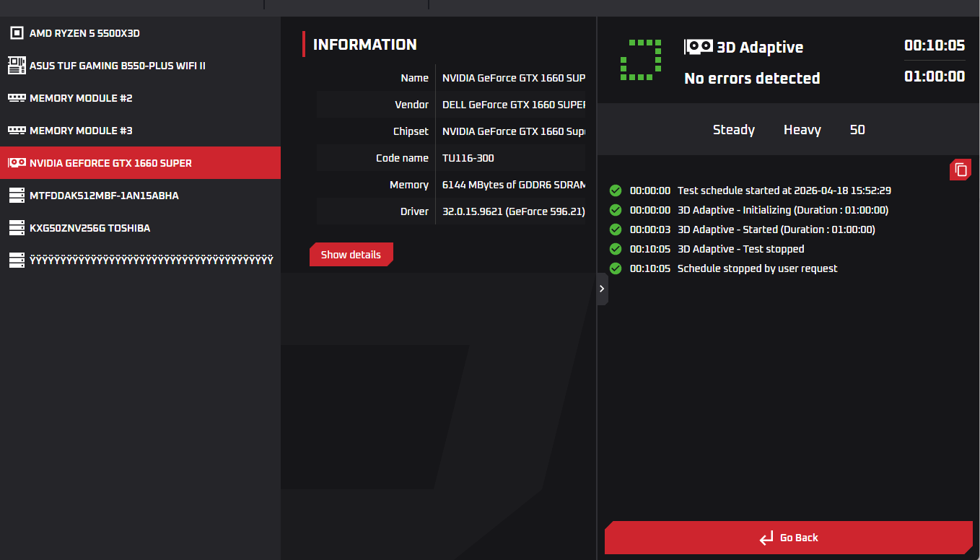The width and height of the screenshot is (980, 560).
Task: Click the 'Memory' label in Information
Action: point(409,185)
